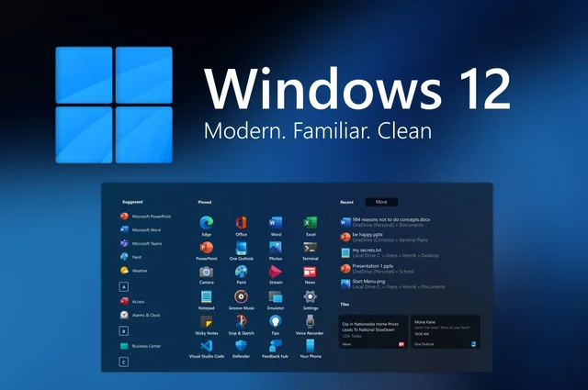Image resolution: width=588 pixels, height=390 pixels.
Task: Open the Terminal app
Action: (x=311, y=251)
